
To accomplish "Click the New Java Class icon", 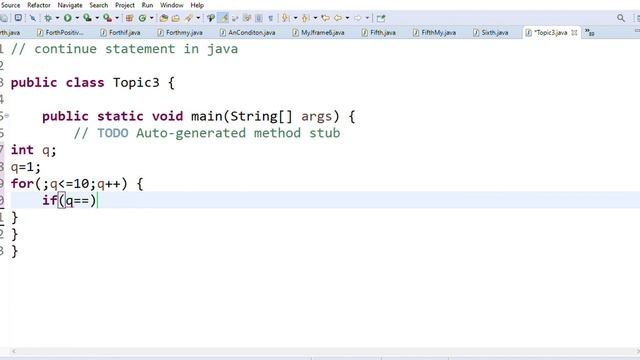I will pyautogui.click(x=142, y=18).
